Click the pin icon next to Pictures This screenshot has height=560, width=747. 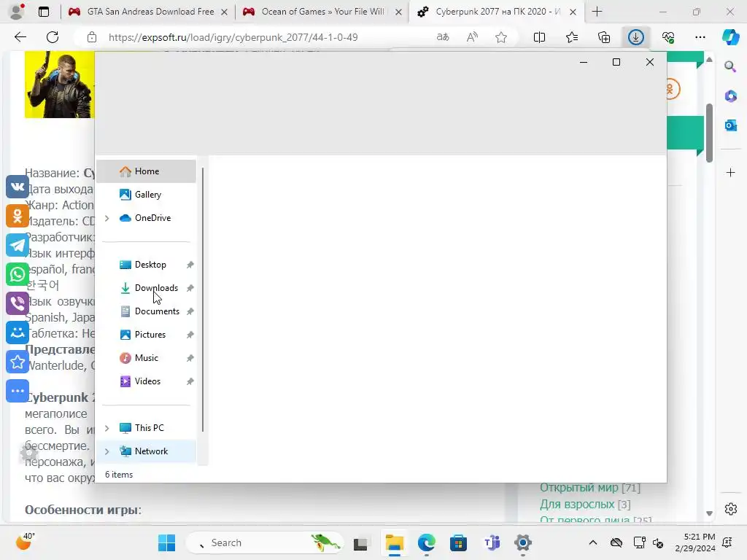tap(190, 335)
